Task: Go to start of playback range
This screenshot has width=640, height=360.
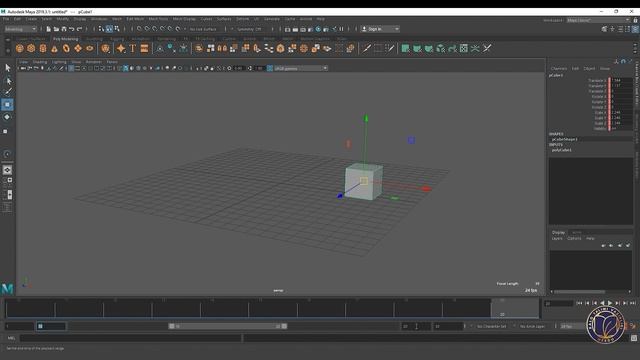Action: click(x=579, y=303)
